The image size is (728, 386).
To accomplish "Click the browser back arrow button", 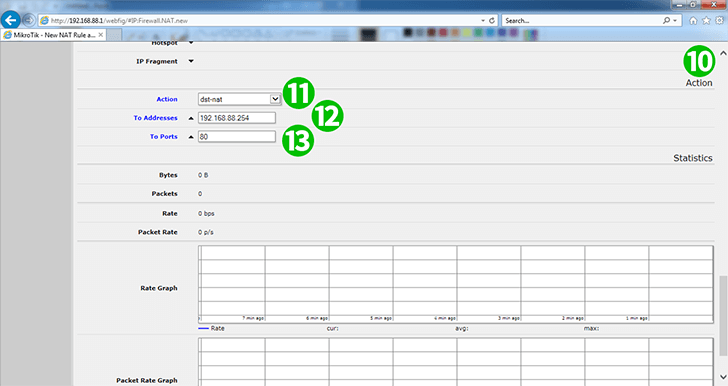I will coord(10,20).
